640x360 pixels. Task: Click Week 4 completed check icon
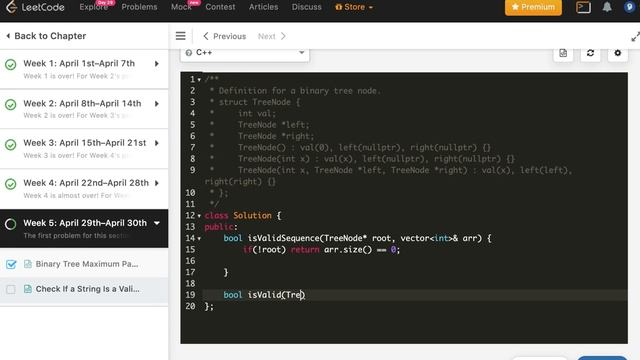(x=11, y=184)
